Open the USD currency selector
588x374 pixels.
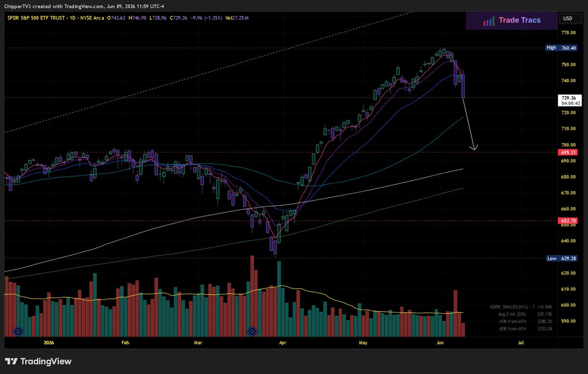pyautogui.click(x=571, y=19)
